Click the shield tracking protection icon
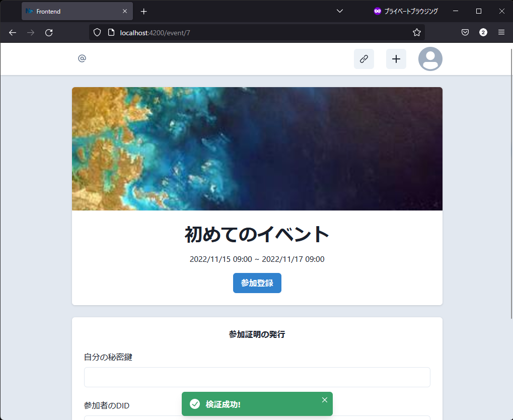The height and width of the screenshot is (420, 513). click(97, 33)
